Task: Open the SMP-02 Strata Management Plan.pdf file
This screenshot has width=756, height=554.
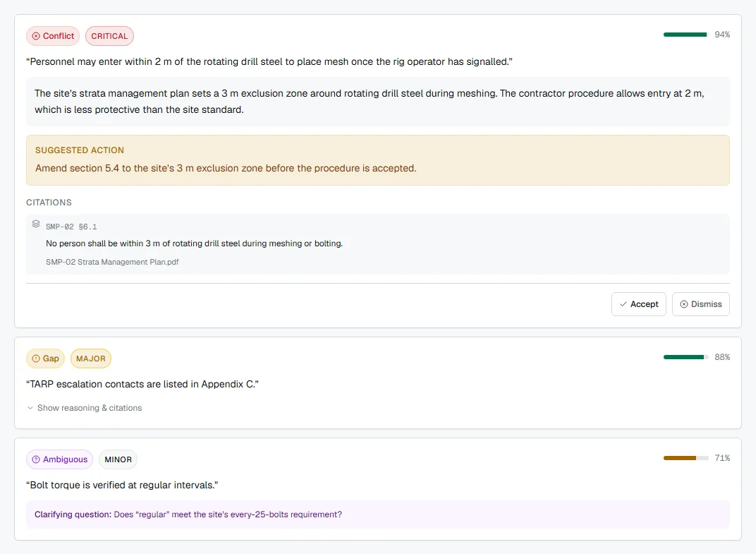Action: [112, 262]
